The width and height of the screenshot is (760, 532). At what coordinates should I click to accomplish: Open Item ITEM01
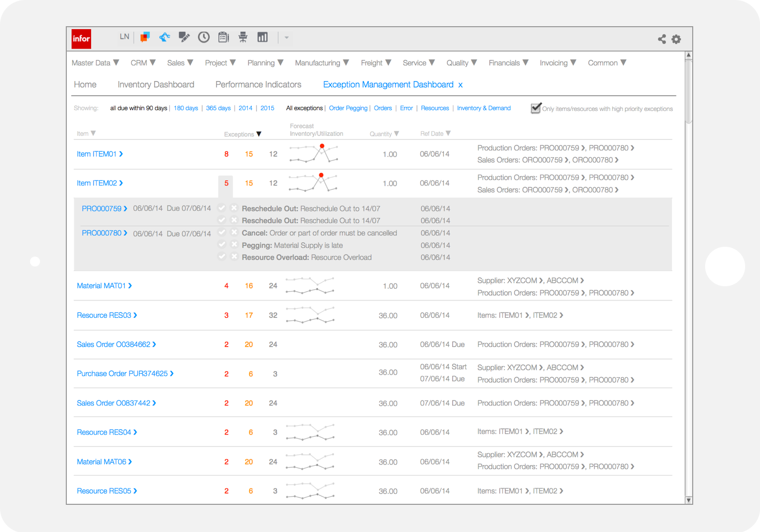[x=99, y=154]
